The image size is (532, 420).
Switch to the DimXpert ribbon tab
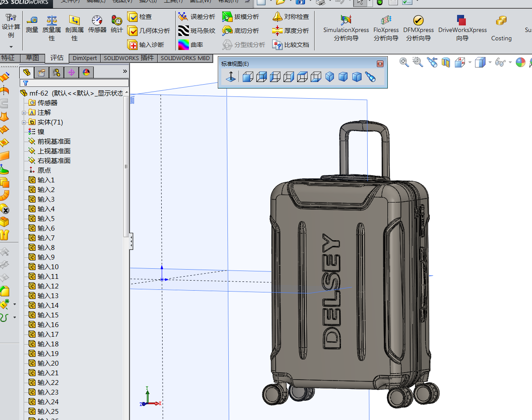click(85, 58)
